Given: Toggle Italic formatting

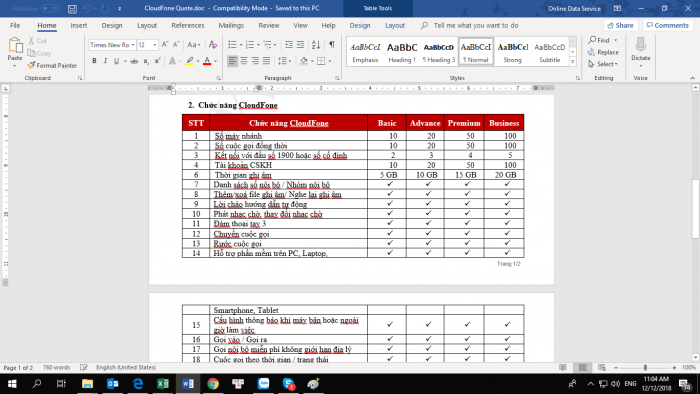Looking at the screenshot, I should pyautogui.click(x=105, y=61).
